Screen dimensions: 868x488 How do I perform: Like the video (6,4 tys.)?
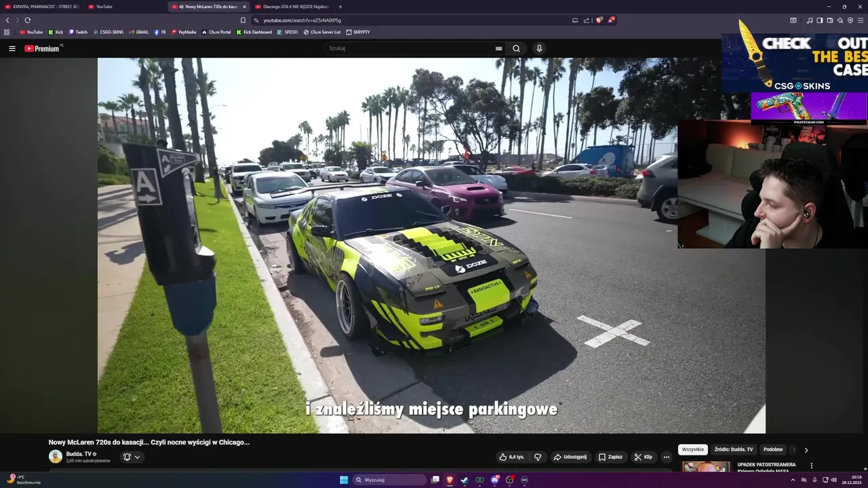tap(512, 457)
